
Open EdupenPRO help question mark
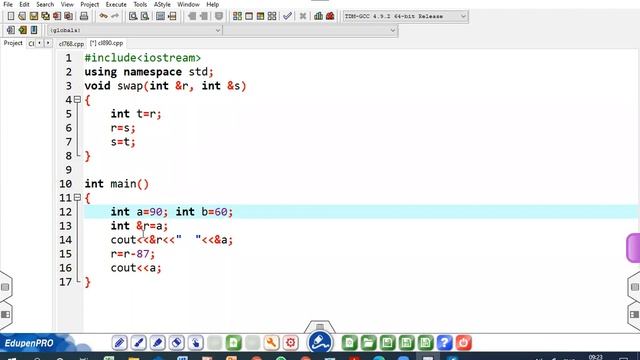(444, 343)
